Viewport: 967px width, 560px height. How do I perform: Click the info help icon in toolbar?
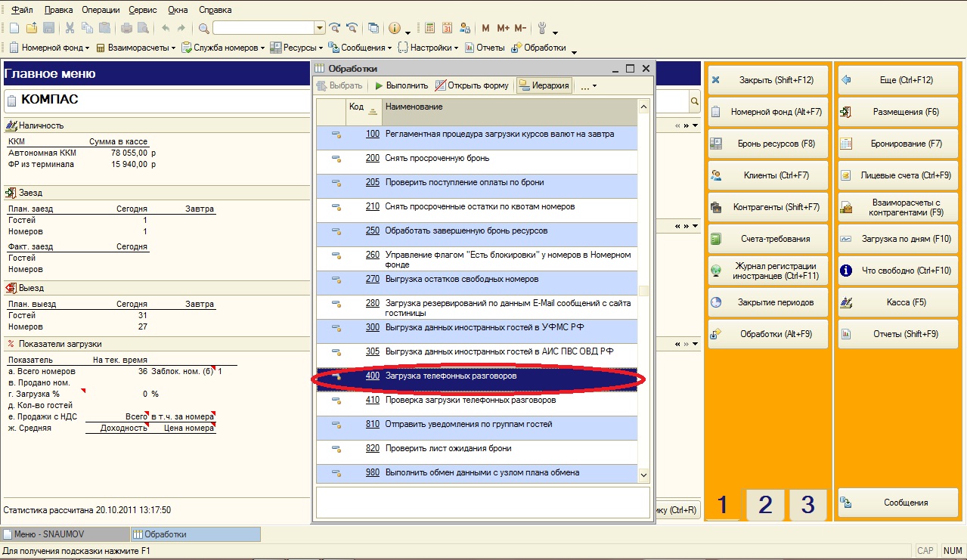pos(395,28)
